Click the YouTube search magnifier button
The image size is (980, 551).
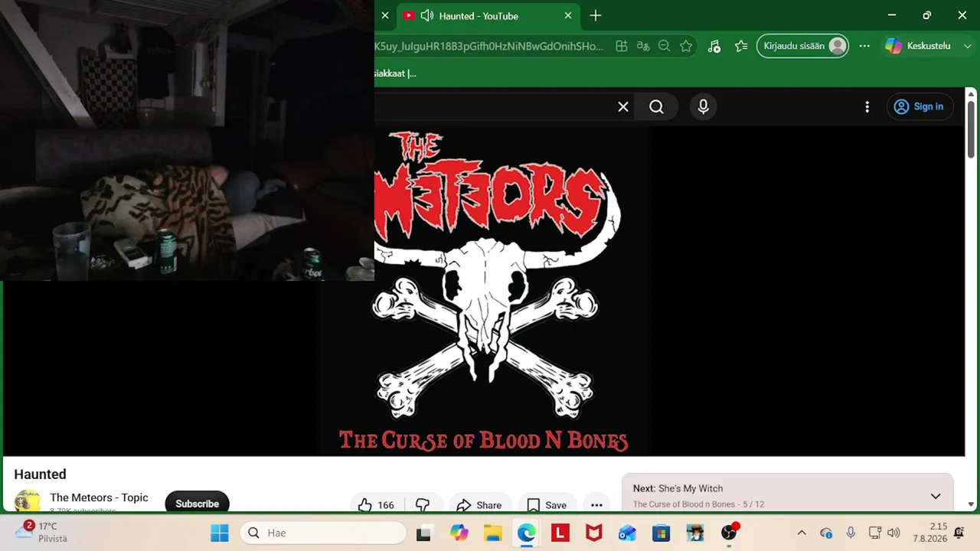click(657, 107)
